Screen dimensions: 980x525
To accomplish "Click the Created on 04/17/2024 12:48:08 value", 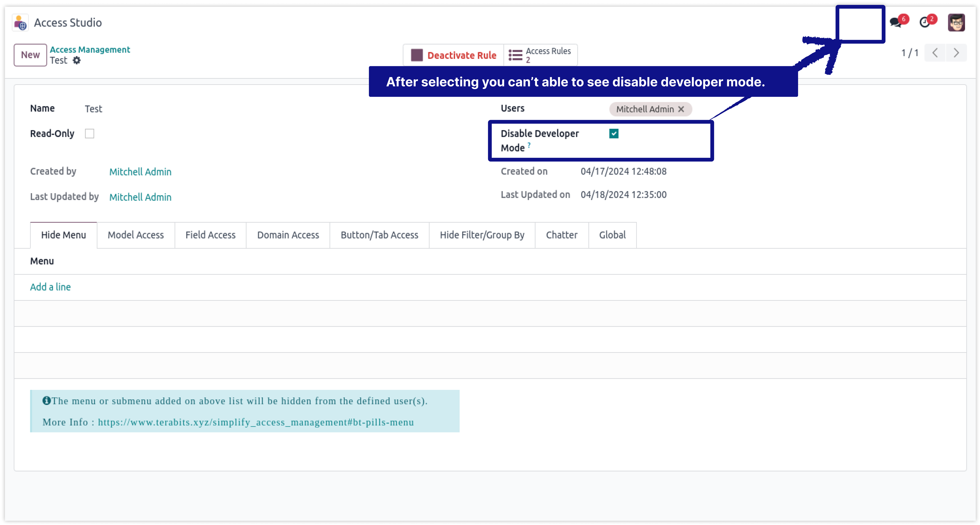I will click(624, 172).
